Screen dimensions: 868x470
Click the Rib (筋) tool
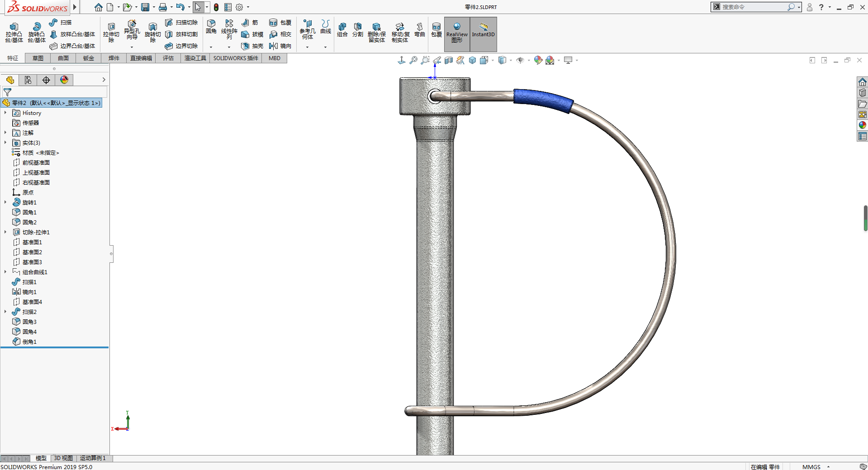click(x=250, y=22)
